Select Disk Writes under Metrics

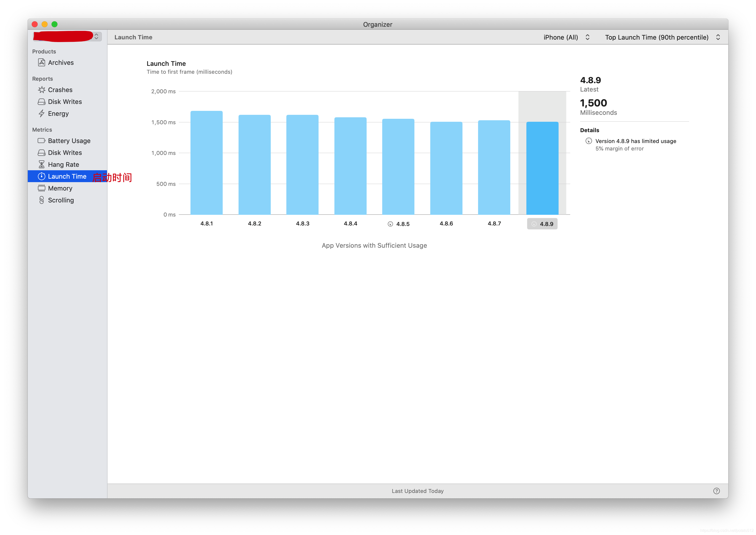click(x=65, y=152)
